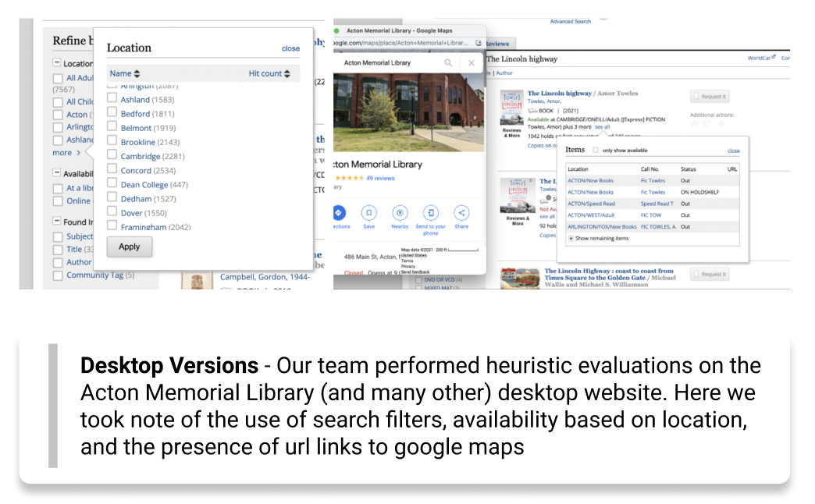
Task: Open the Advanced Search link
Action: coord(570,21)
